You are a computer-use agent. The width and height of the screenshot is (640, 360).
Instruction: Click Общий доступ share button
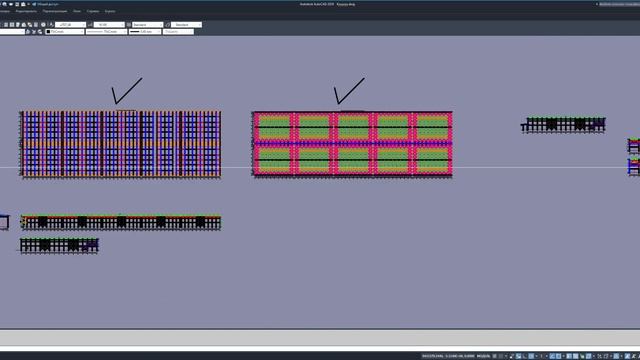(46, 4)
